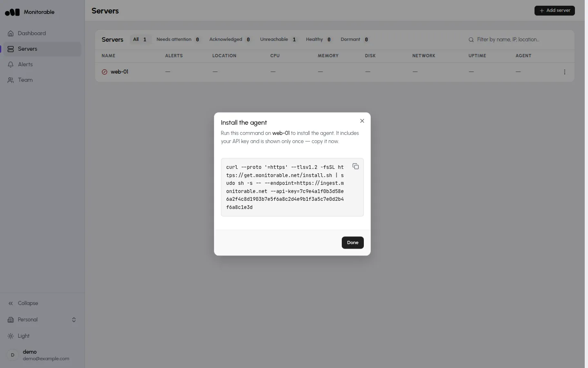Open Team in the sidebar

point(42,80)
